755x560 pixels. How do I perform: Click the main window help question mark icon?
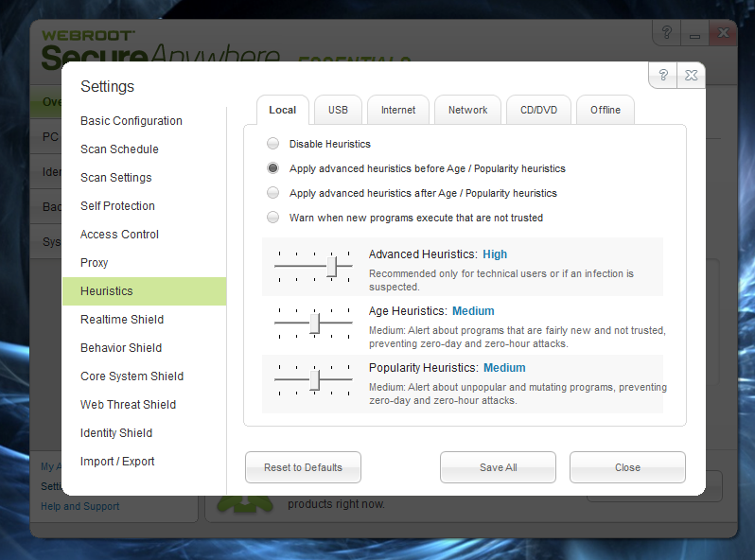click(x=666, y=33)
